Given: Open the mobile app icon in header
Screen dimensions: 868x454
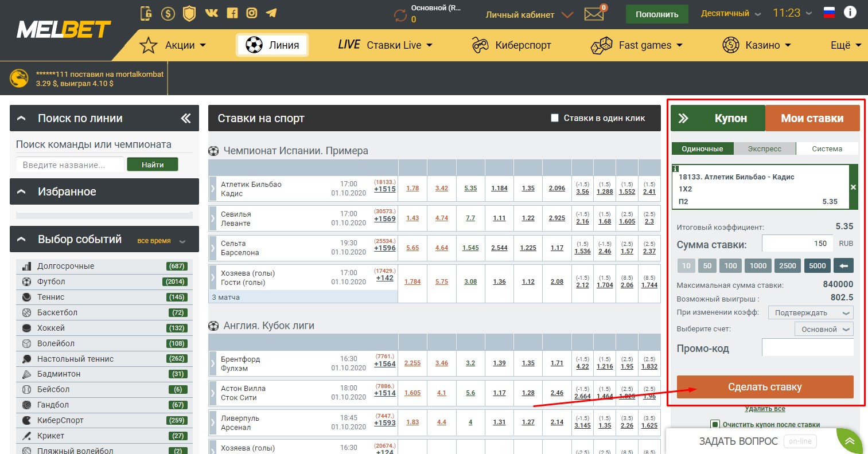Looking at the screenshot, I should pos(146,13).
